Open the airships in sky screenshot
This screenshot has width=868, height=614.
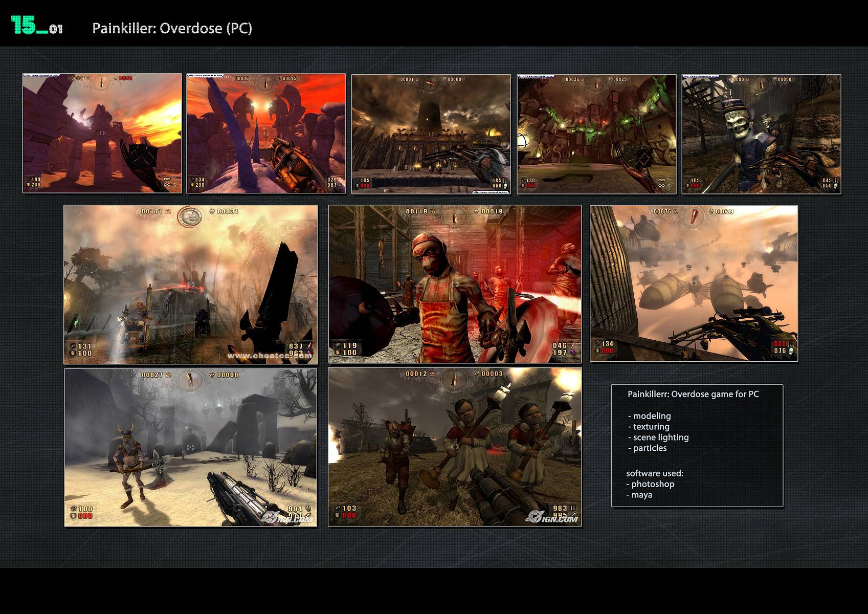(694, 283)
